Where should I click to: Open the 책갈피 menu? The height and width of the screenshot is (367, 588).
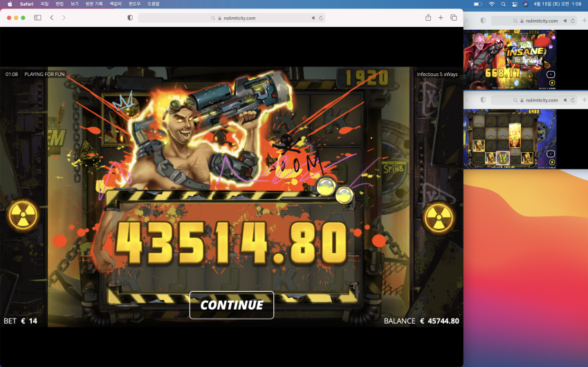click(116, 4)
